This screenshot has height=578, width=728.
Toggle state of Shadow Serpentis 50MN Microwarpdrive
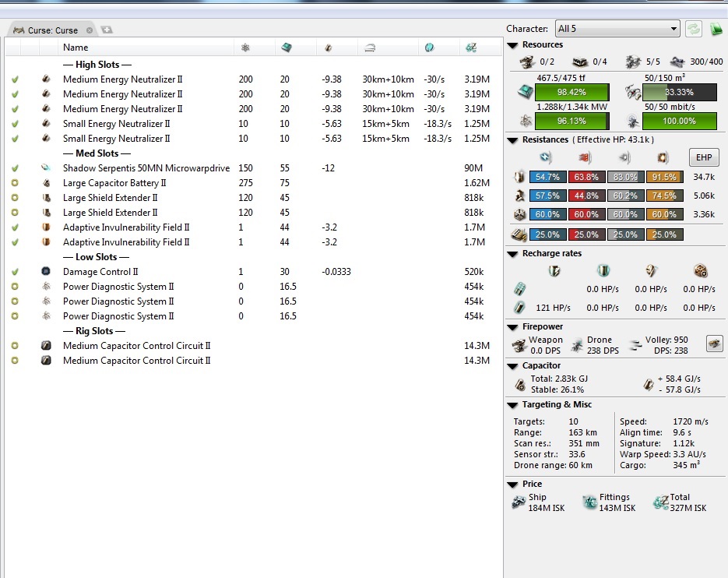tap(15, 168)
